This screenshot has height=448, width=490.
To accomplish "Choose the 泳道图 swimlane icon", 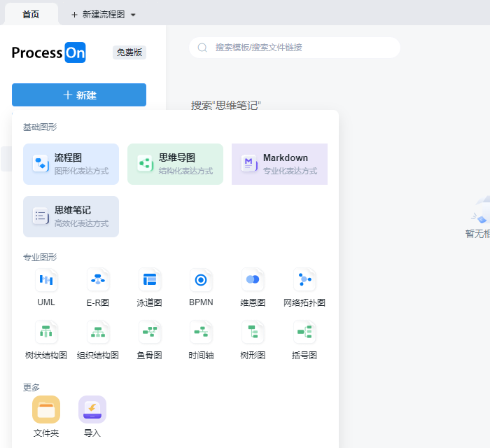I will (x=149, y=281).
